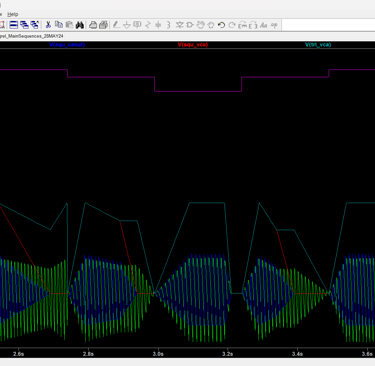Select the Resistor tool

pos(148,25)
